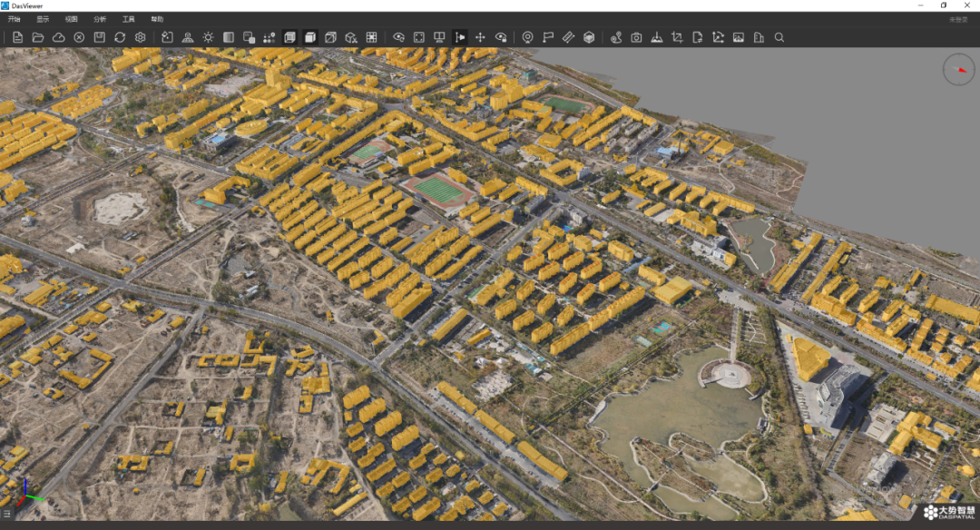This screenshot has width=980, height=530.
Task: Click the location pin marker icon
Action: click(527, 37)
